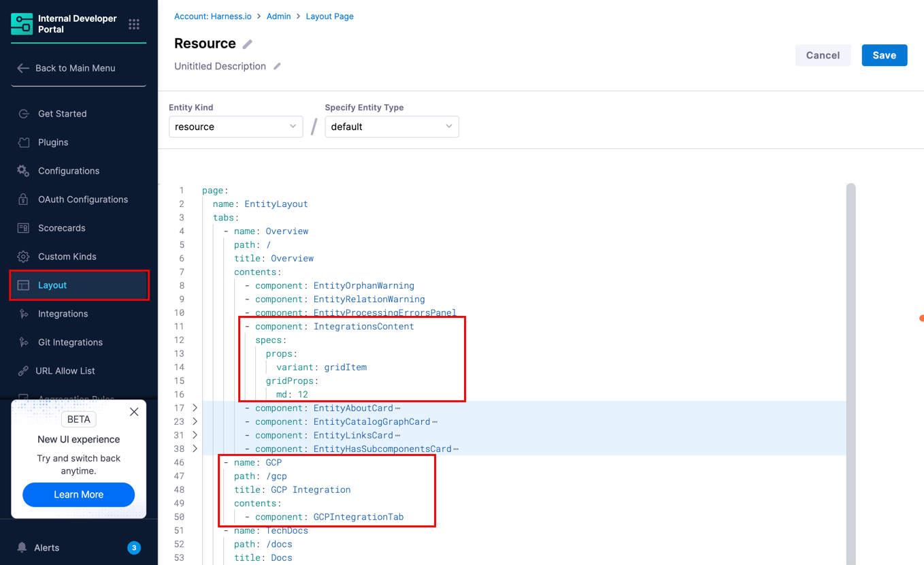This screenshot has width=924, height=565.
Task: Click the Plugins sidebar icon
Action: point(23,142)
